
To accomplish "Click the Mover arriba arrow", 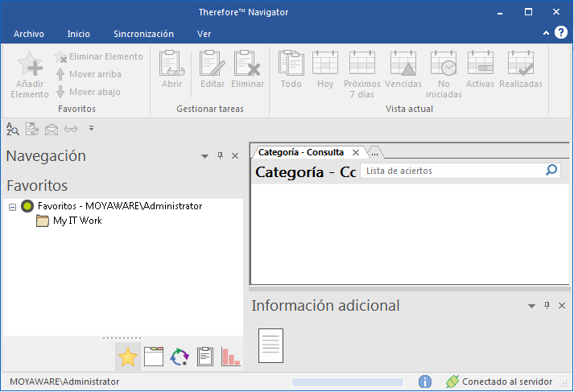I will 60,74.
